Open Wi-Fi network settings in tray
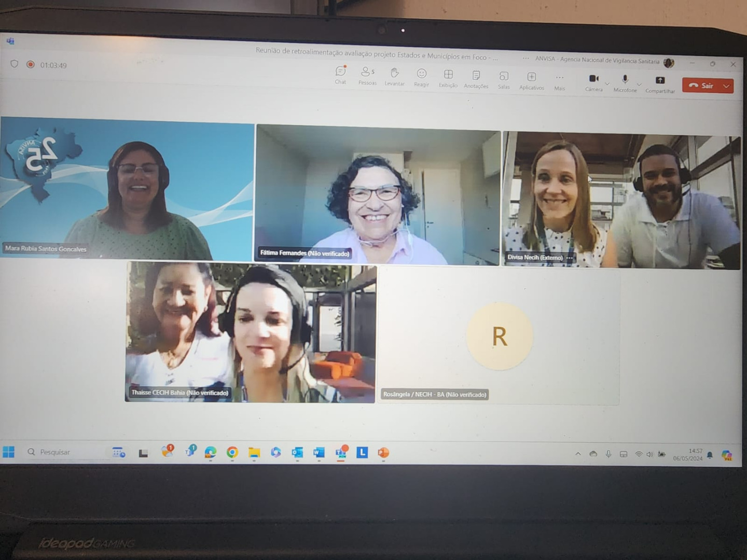The image size is (747, 560). (639, 455)
